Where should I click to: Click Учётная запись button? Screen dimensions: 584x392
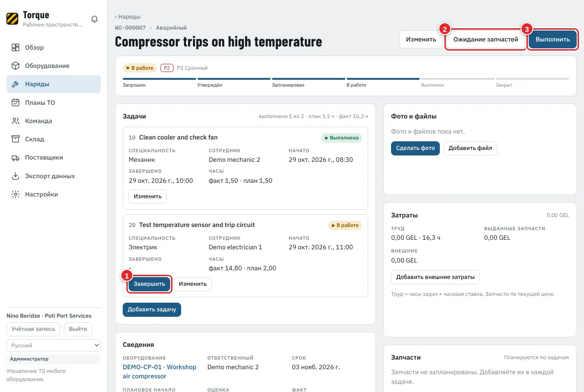tap(33, 329)
